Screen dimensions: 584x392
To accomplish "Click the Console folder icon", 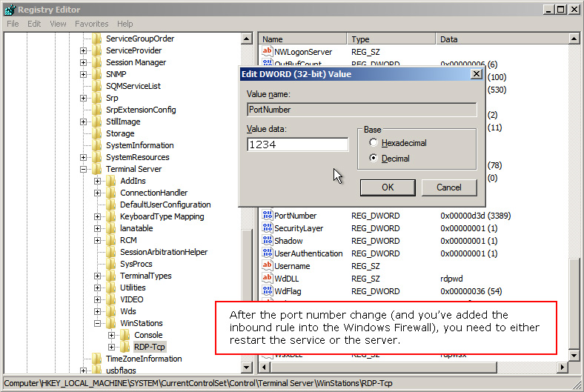I will click(125, 335).
